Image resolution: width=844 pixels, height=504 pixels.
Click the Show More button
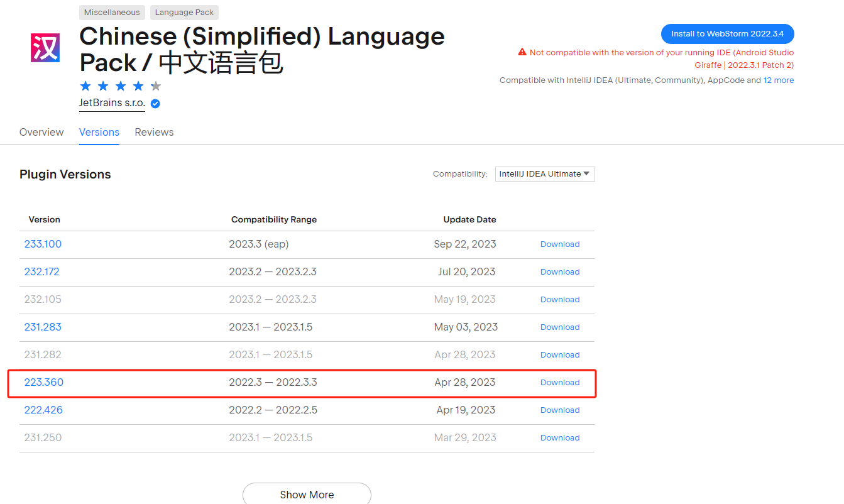coord(307,494)
